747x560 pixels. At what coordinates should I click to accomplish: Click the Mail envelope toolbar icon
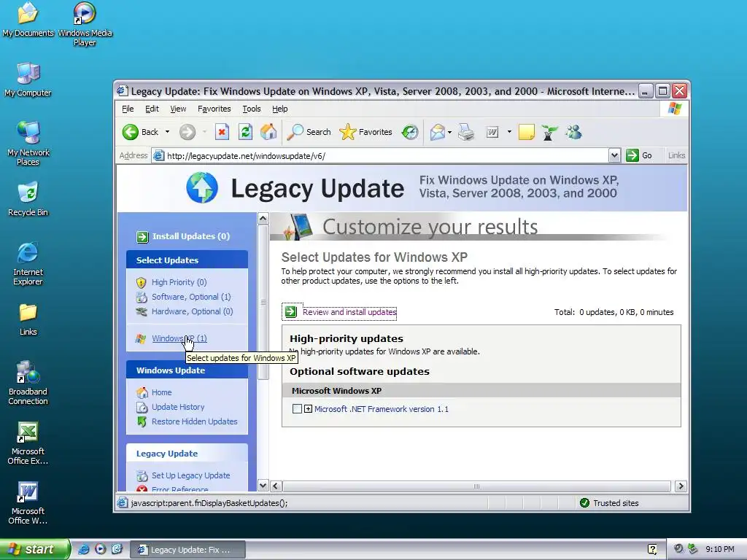click(438, 132)
